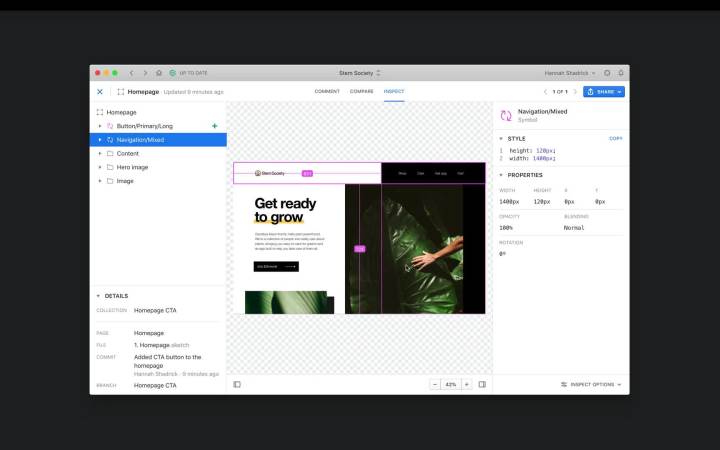Open the Hannah Stadrick account menu
720x450 pixels.
[x=569, y=73]
